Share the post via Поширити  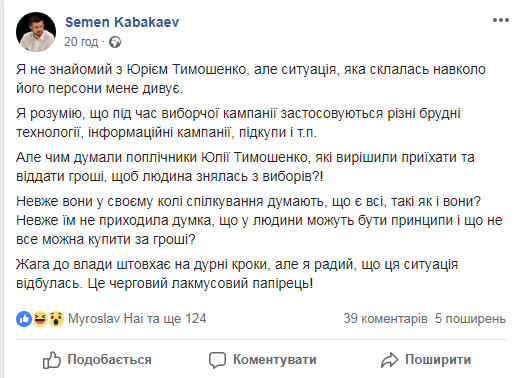tap(426, 360)
